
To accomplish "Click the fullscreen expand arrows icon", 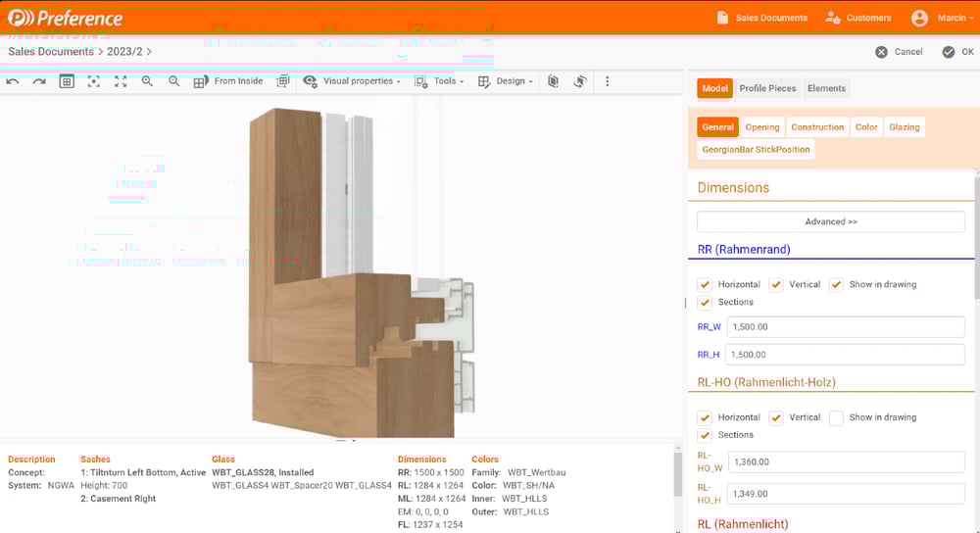I will coord(121,81).
